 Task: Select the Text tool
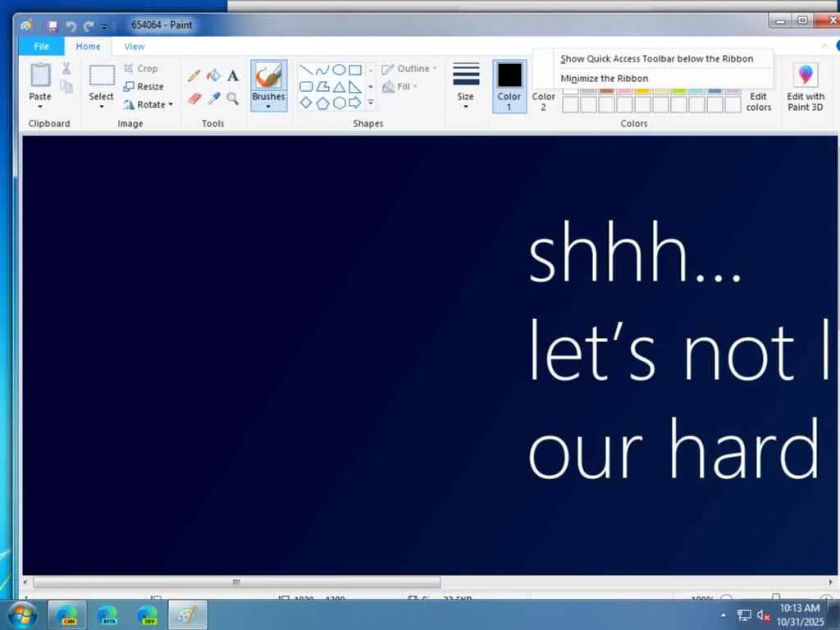(x=232, y=75)
